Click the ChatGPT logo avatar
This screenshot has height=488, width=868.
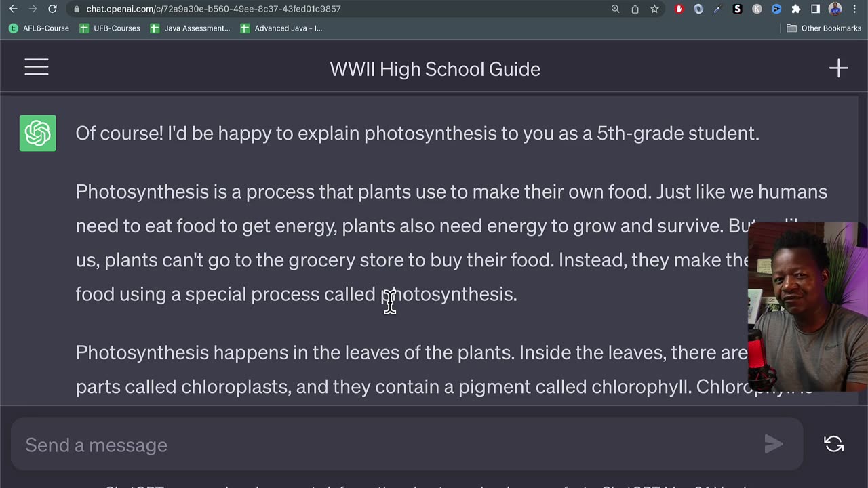[x=38, y=133]
